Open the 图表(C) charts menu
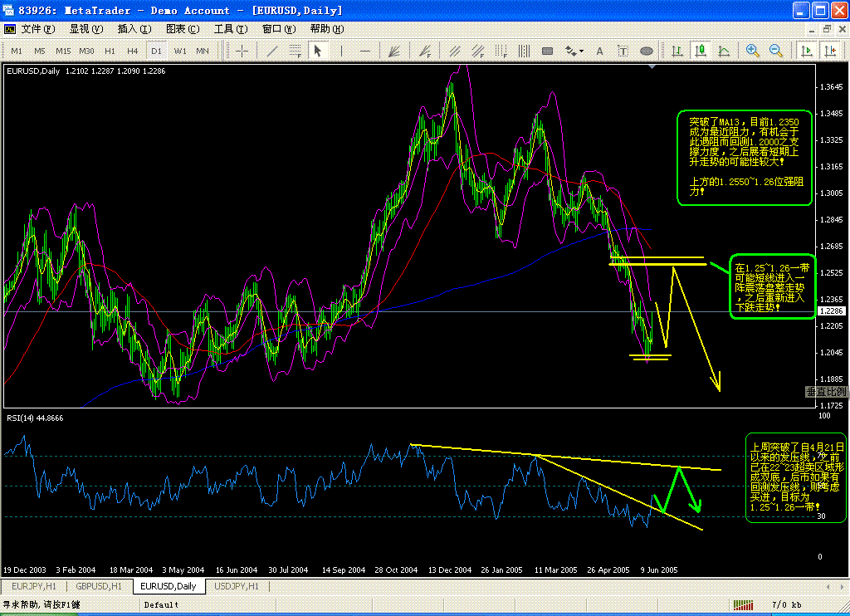 tap(183, 29)
